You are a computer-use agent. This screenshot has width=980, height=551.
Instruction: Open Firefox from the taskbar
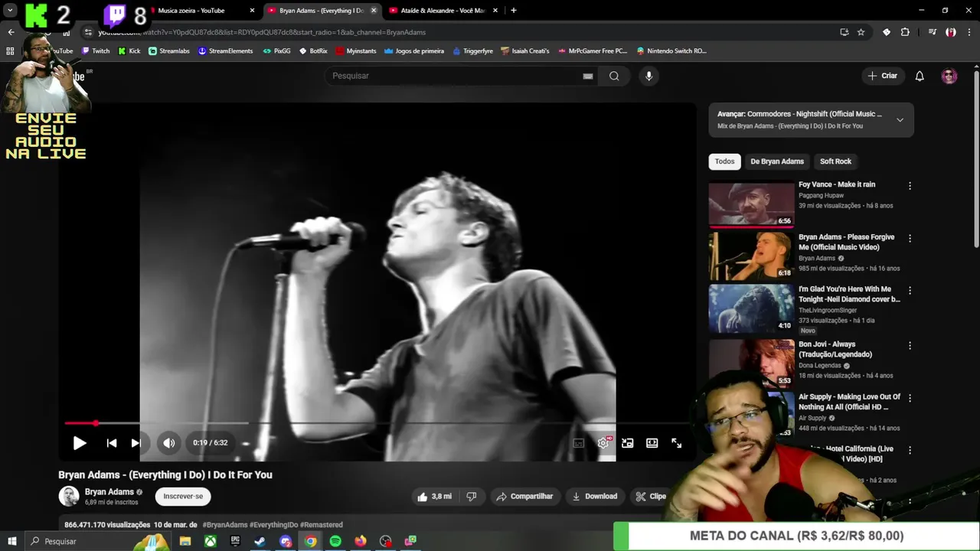(x=361, y=541)
